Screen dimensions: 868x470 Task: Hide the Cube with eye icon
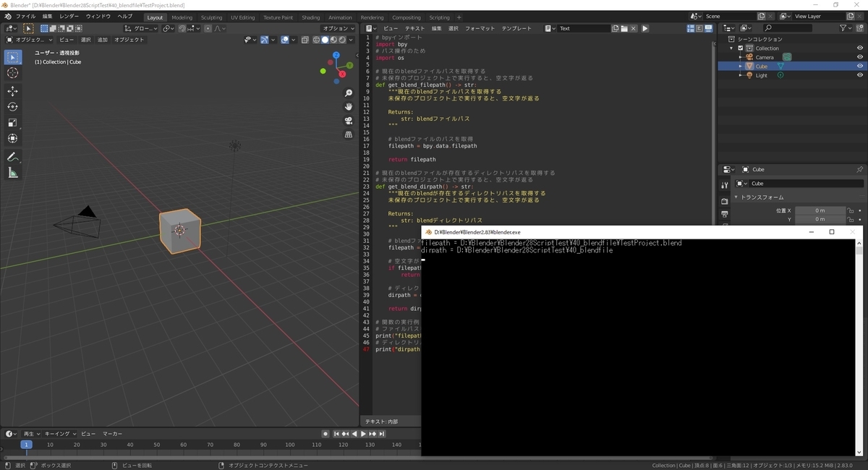[x=860, y=66]
